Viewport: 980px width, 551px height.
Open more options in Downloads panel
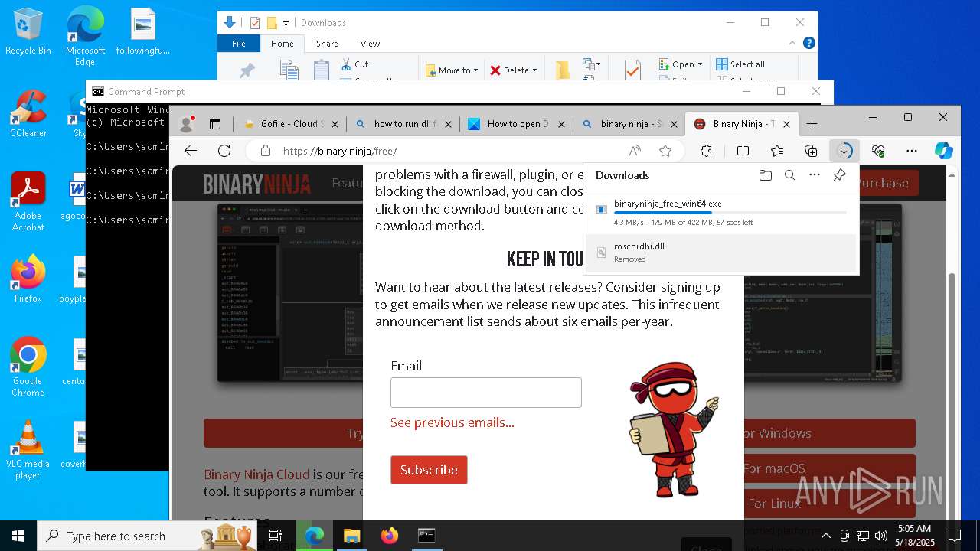815,175
